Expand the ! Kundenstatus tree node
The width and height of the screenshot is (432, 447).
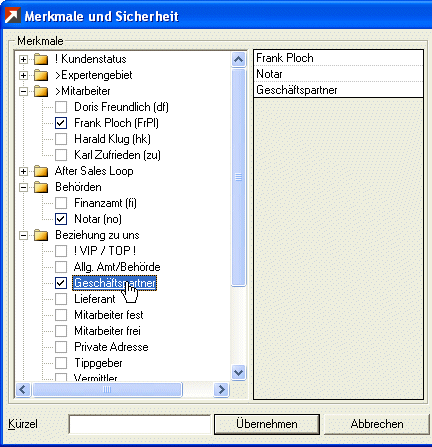(x=23, y=60)
